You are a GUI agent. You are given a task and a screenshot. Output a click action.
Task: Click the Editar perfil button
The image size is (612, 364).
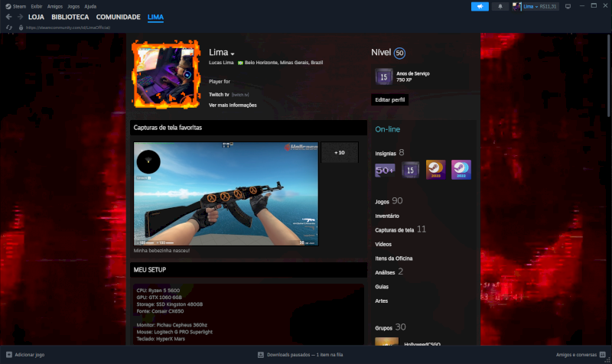click(389, 100)
